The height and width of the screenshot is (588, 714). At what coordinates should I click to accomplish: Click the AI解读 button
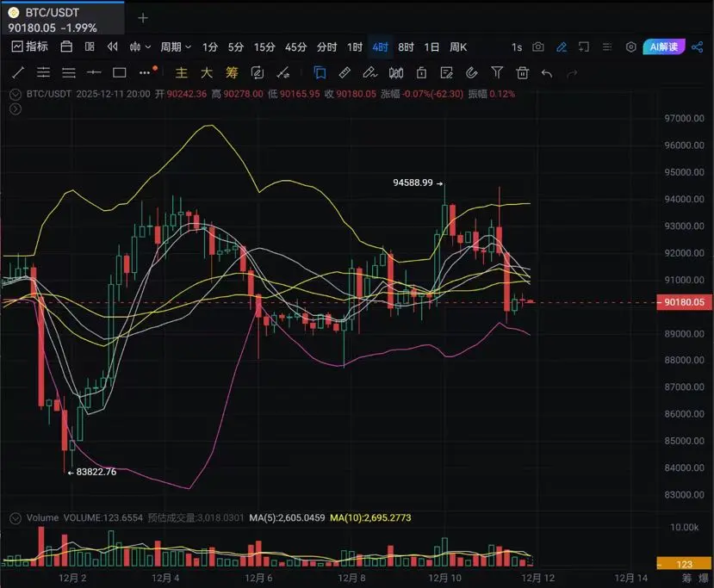click(664, 46)
